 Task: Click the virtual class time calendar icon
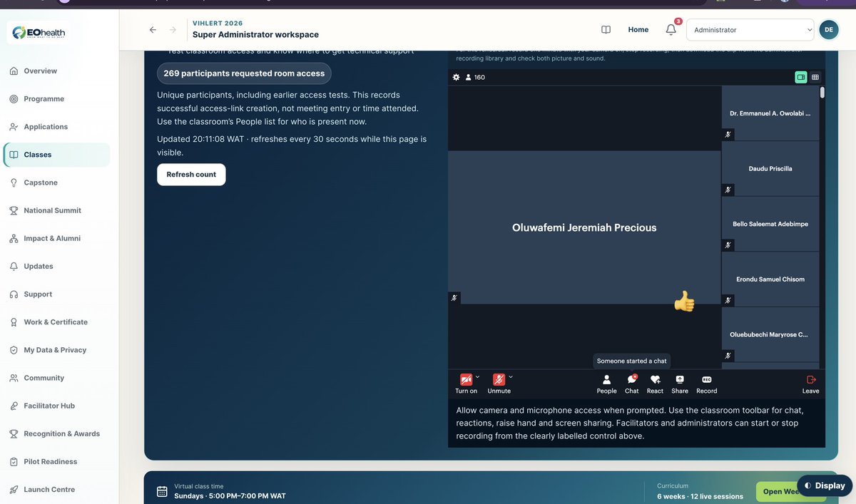[162, 491]
